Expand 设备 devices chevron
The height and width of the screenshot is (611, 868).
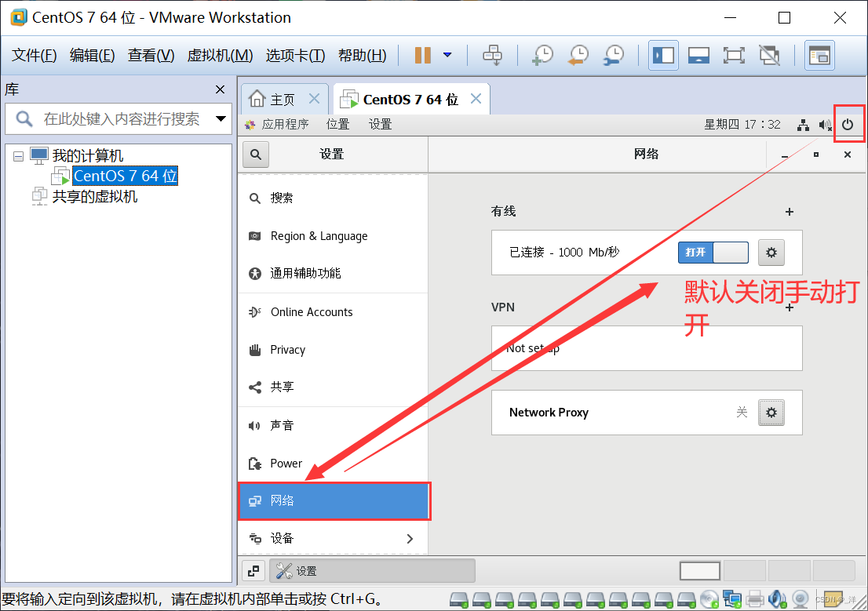click(410, 539)
